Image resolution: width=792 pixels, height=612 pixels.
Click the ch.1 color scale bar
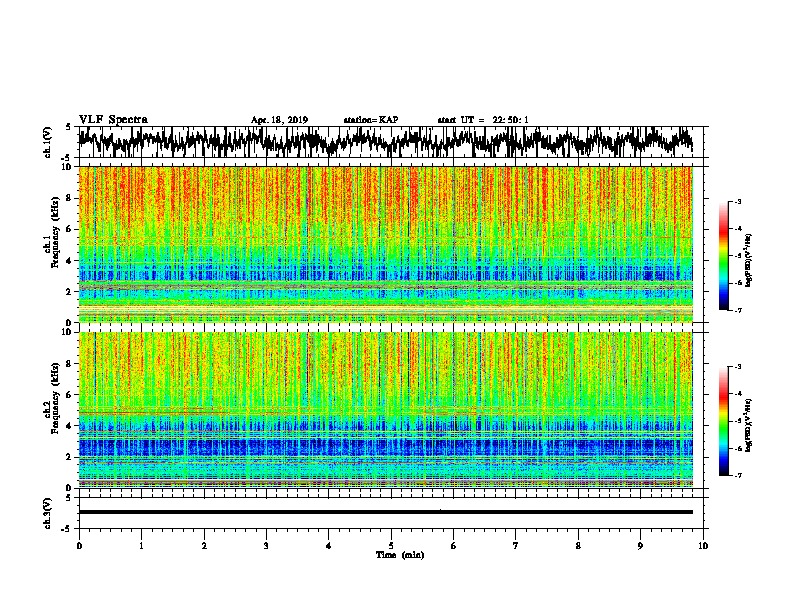tap(724, 256)
